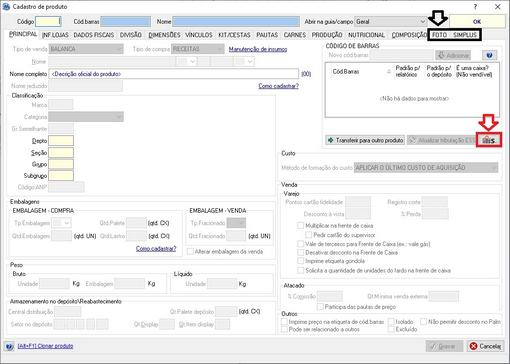
Task: Expand the Tp.Fracionado dropdown
Action: [236, 223]
